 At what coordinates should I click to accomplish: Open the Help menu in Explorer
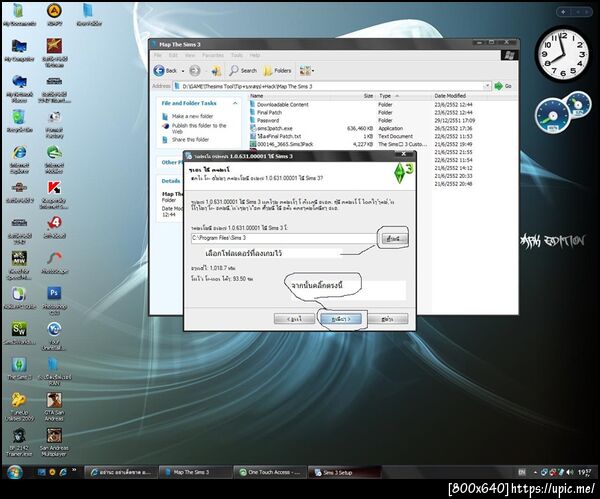[255, 55]
